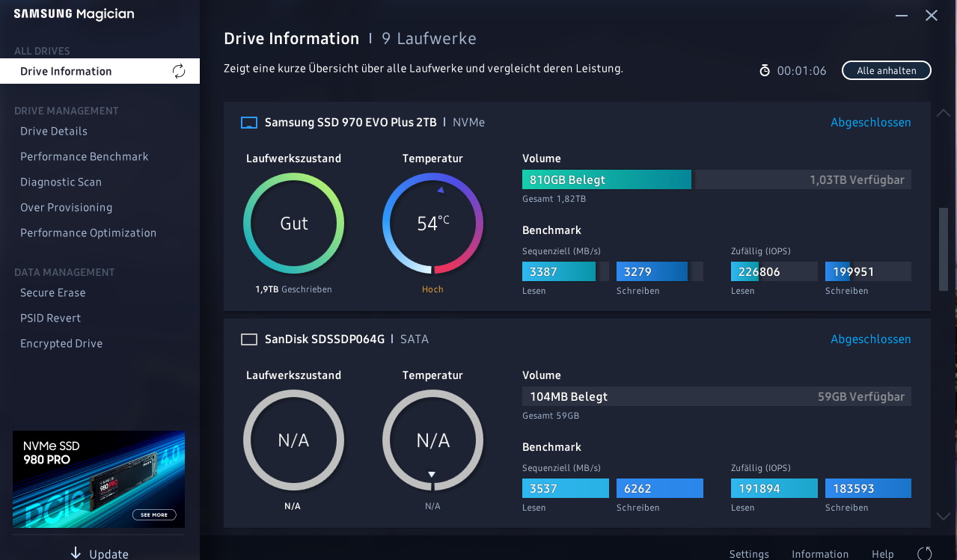Click the refresh icon next to Drive Information
The image size is (957, 560).
pos(179,71)
